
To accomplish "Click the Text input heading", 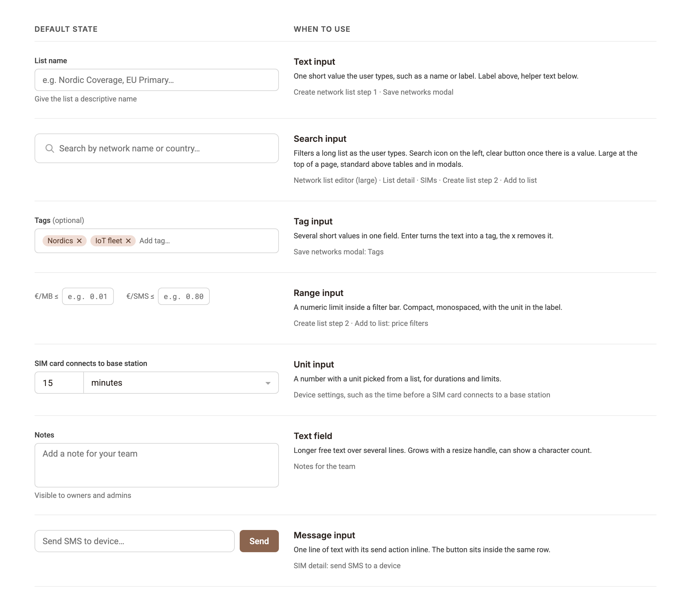I will pos(314,62).
